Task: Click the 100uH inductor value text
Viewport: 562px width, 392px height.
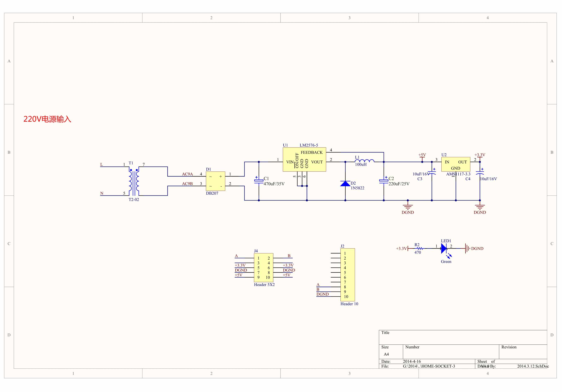Action: click(361, 164)
